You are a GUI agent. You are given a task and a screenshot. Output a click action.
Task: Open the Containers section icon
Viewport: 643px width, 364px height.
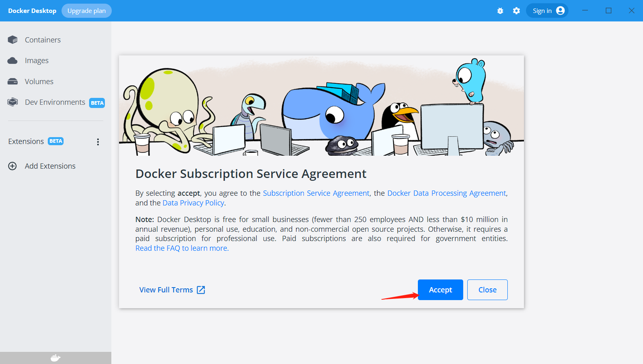point(13,40)
